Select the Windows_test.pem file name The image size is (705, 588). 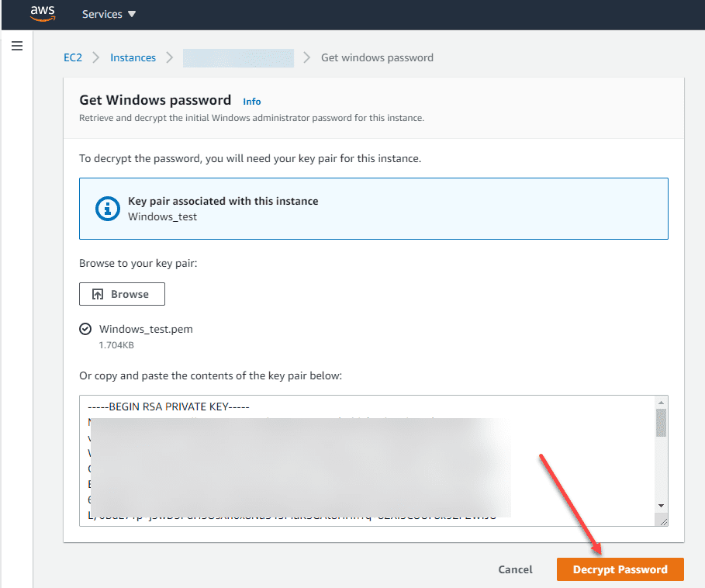(146, 329)
